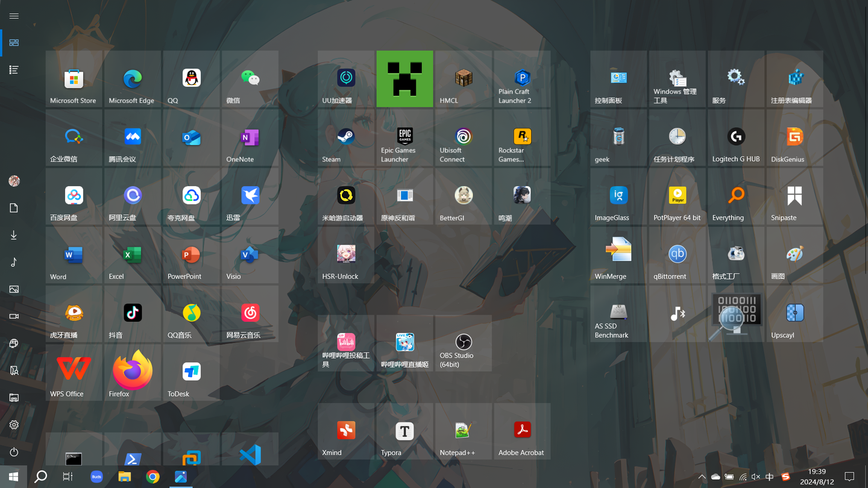Launch the HSR-Unlock tile

point(346,255)
